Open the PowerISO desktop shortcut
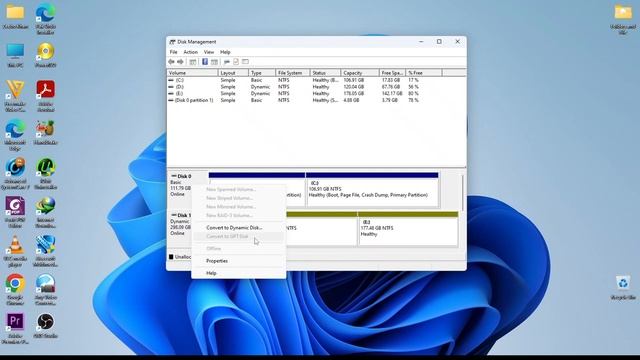The height and width of the screenshot is (360, 640). coord(46,55)
